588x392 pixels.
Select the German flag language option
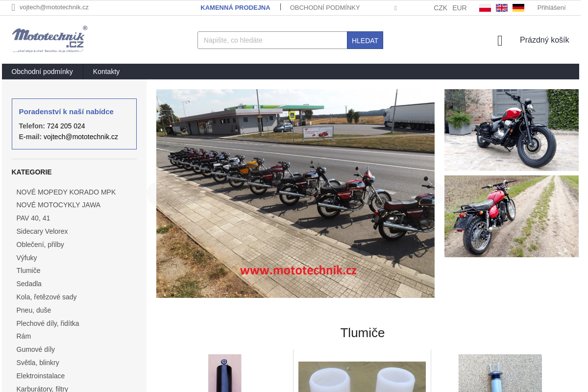(x=518, y=7)
